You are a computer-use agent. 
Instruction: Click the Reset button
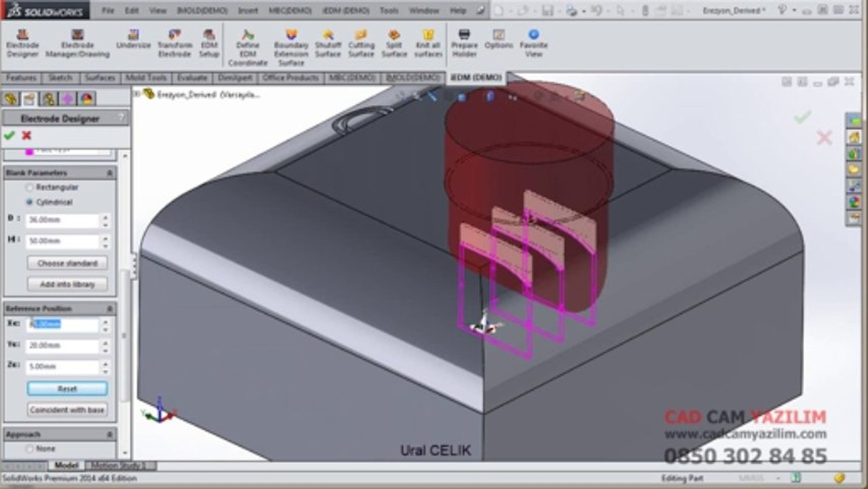coord(67,388)
